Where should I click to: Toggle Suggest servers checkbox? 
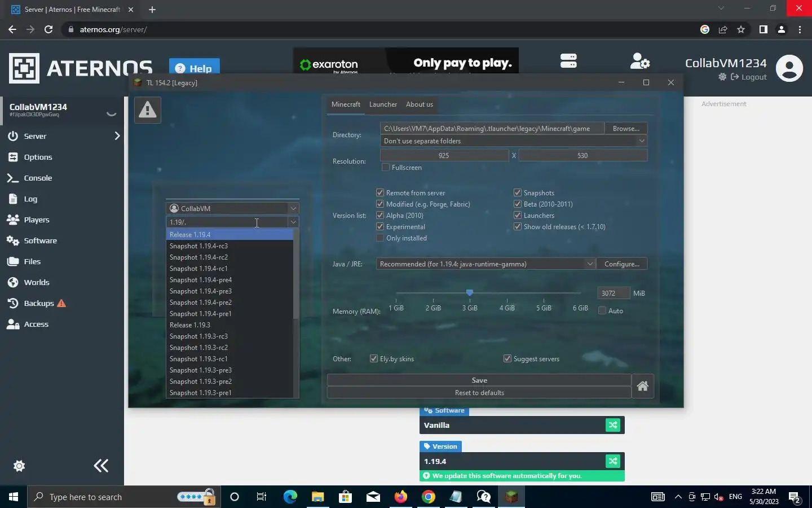507,358
